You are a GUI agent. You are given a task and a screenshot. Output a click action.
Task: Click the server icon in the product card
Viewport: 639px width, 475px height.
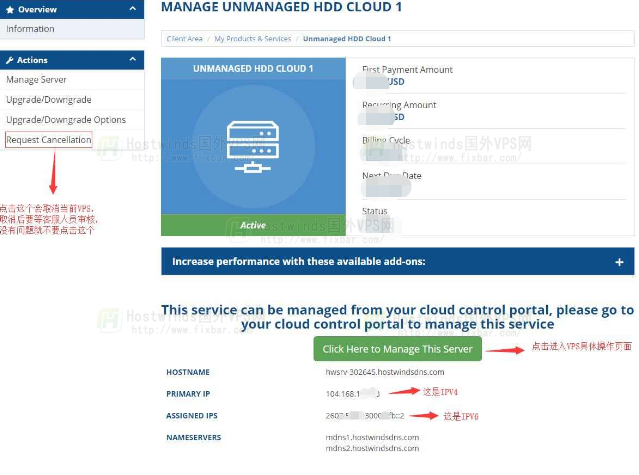point(253,147)
